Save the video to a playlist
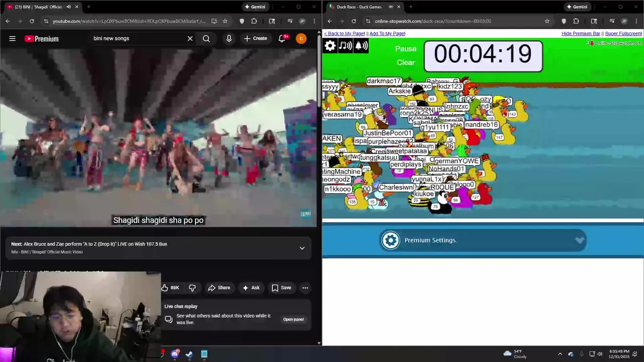The width and height of the screenshot is (644, 362). pyautogui.click(x=281, y=288)
